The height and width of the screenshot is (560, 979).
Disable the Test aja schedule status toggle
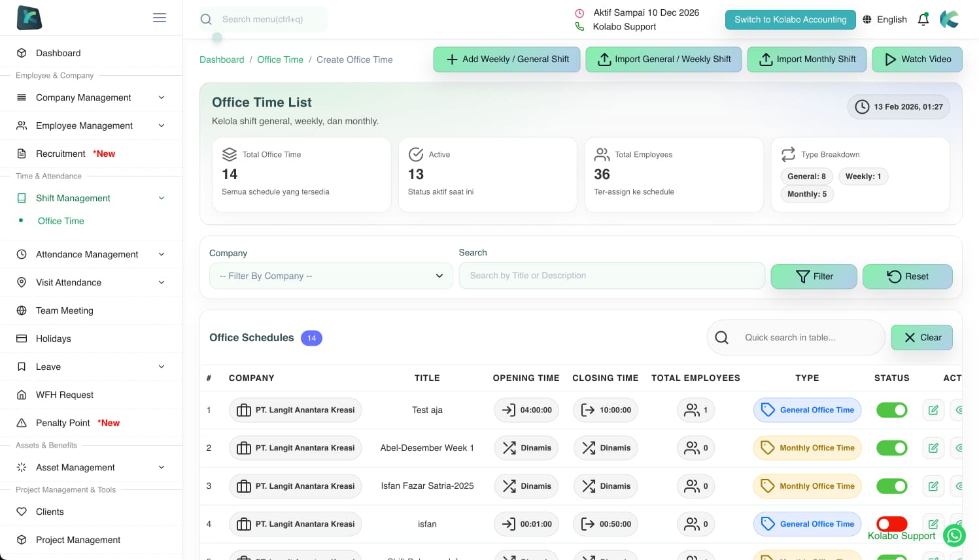pos(891,410)
